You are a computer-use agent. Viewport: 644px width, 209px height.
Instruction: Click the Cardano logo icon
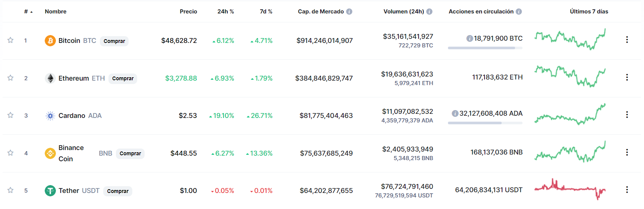pyautogui.click(x=50, y=116)
